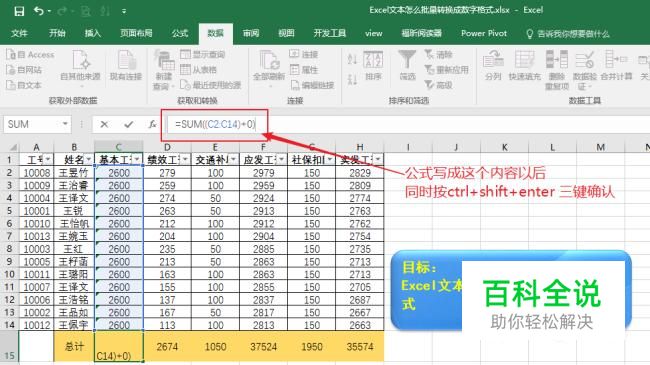Image resolution: width=650 pixels, height=365 pixels.
Task: Click 从表格 button
Action: point(199,70)
